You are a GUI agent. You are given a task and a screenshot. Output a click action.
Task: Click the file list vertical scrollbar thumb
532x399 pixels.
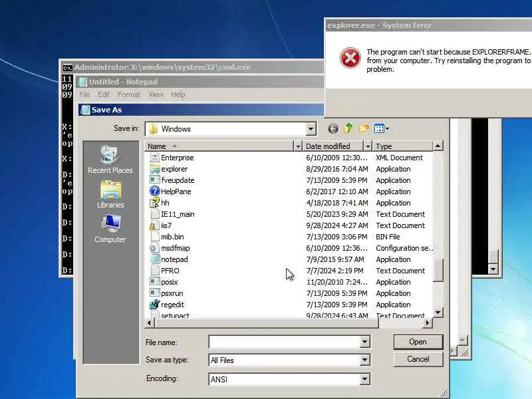coord(438,271)
